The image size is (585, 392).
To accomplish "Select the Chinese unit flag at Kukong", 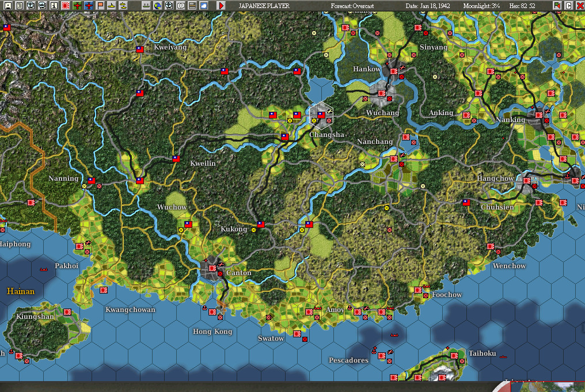I will [x=261, y=224].
